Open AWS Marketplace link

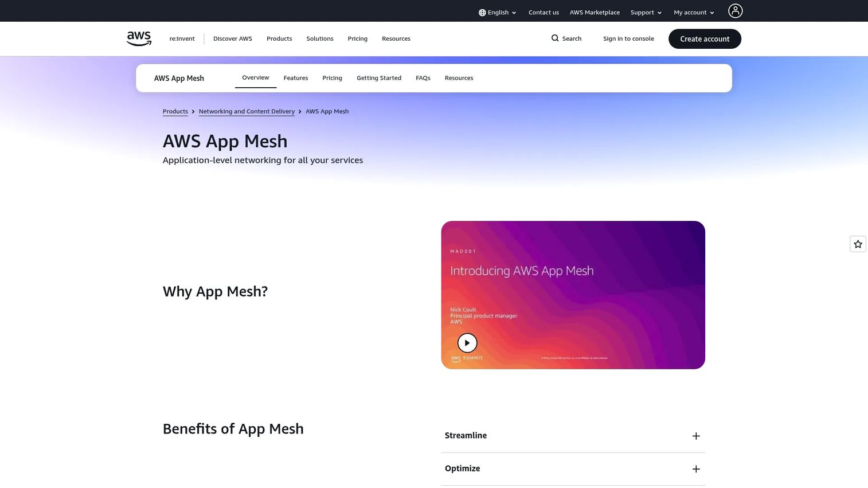pyautogui.click(x=595, y=13)
